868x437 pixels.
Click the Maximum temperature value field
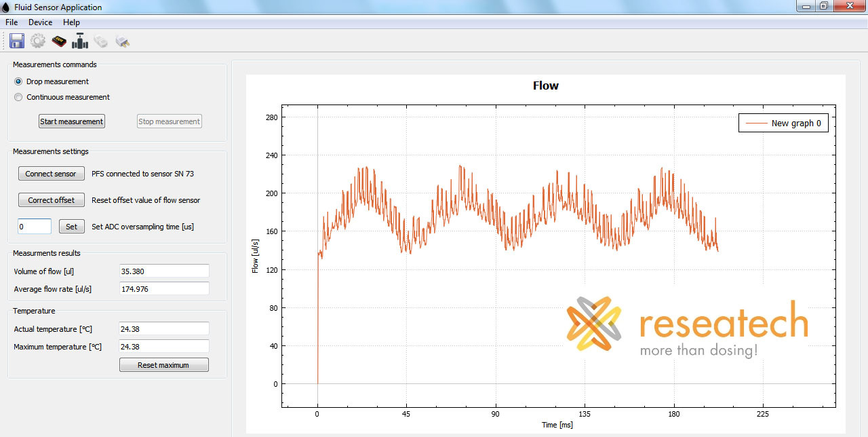tap(163, 346)
